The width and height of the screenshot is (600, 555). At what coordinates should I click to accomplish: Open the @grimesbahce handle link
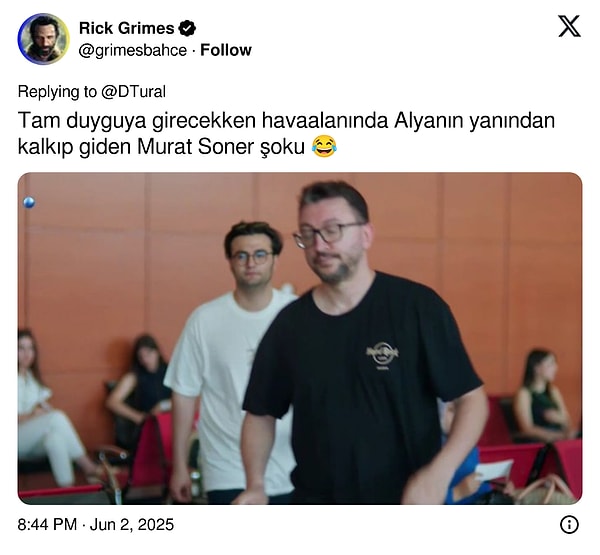(x=133, y=50)
